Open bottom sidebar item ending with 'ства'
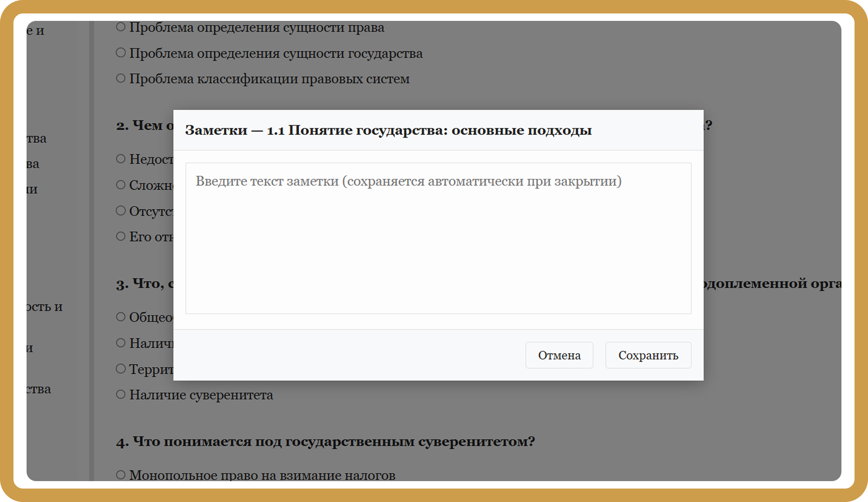868x502 pixels. click(39, 389)
